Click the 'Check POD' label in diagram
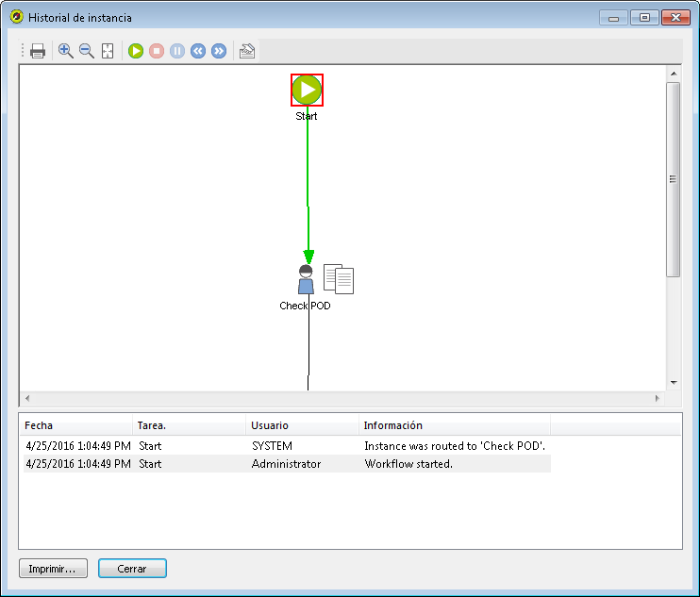Viewport: 700px width, 597px height. [x=305, y=306]
